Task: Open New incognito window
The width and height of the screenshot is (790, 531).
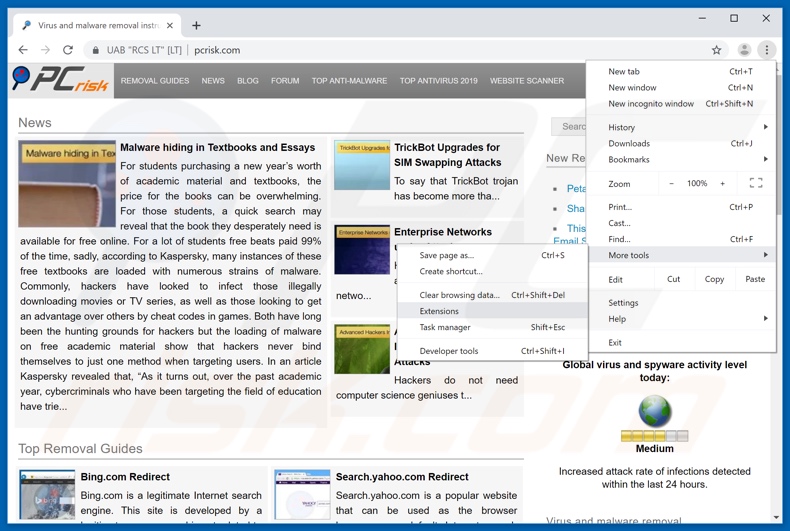Action: 681,104
